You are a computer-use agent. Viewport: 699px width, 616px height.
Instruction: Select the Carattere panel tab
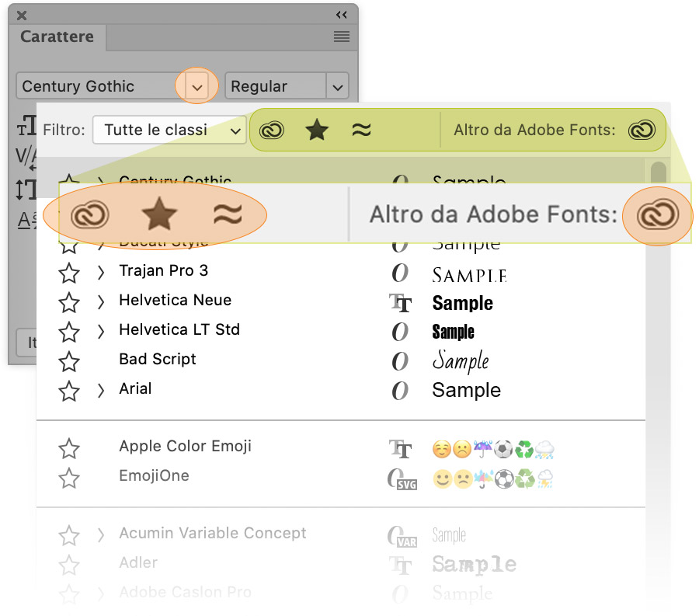57,37
